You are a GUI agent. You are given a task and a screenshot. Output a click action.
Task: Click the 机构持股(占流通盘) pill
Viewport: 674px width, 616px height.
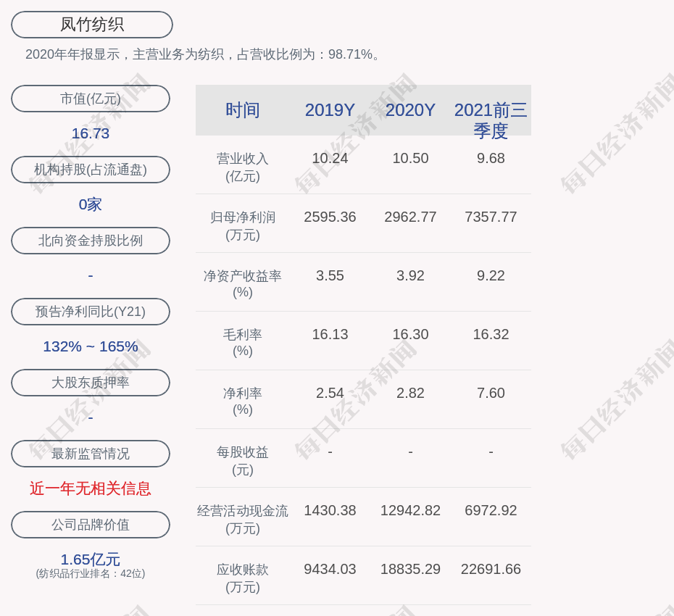[91, 170]
